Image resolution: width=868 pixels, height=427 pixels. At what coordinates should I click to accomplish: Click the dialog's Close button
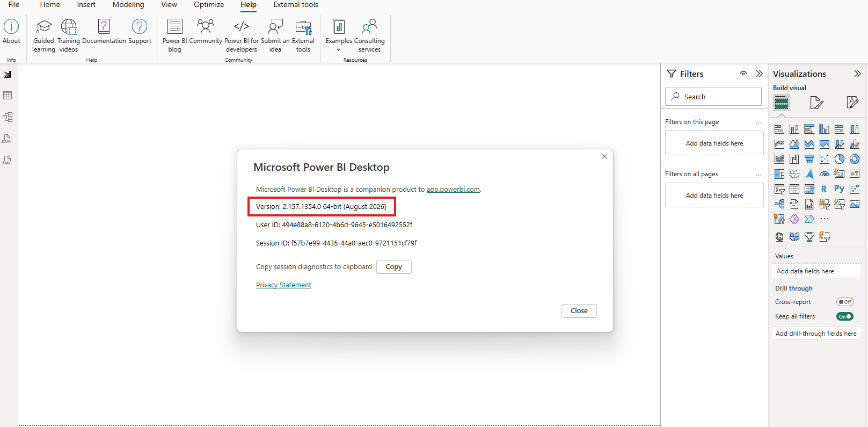(x=579, y=311)
